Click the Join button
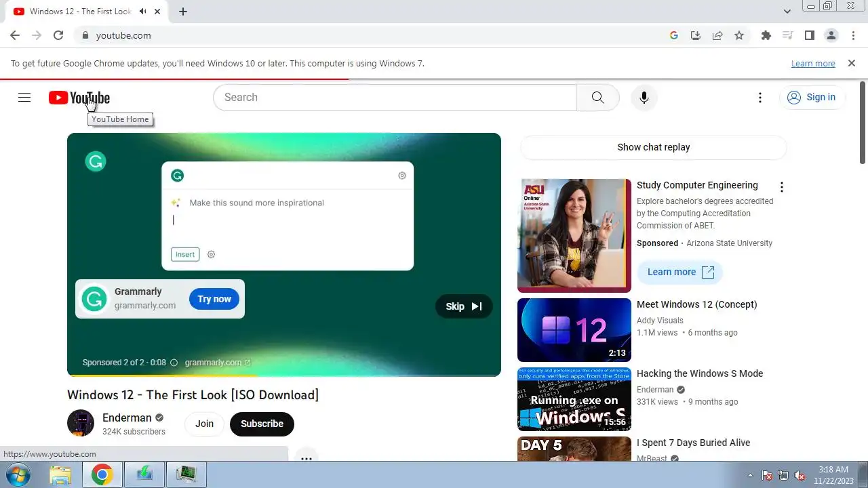This screenshot has width=868, height=488. (204, 424)
